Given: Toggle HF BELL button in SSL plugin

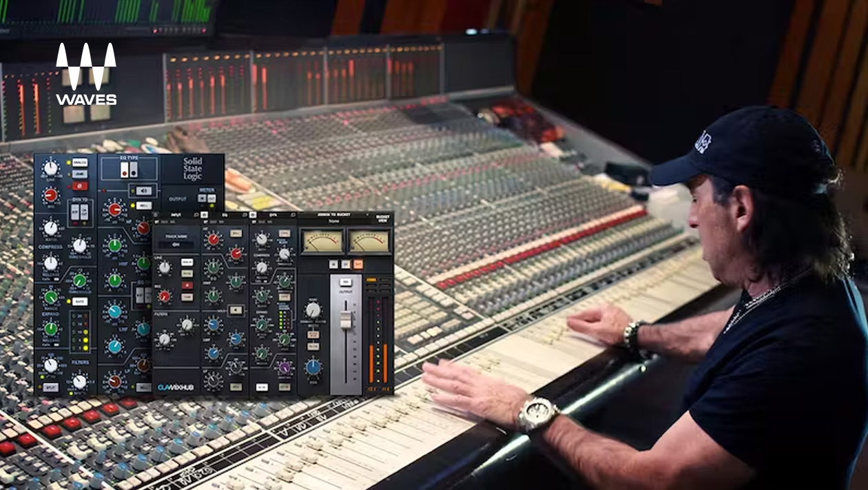Looking at the screenshot, I should click(143, 205).
